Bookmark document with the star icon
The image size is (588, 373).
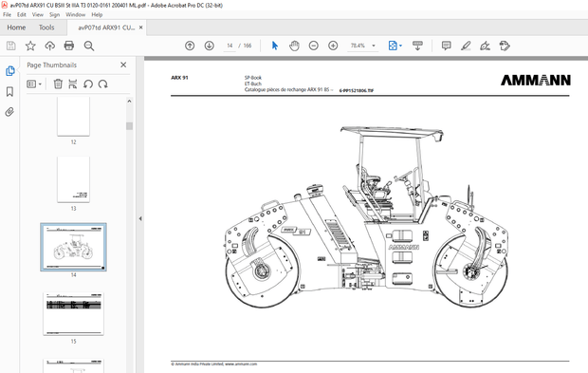pos(30,46)
